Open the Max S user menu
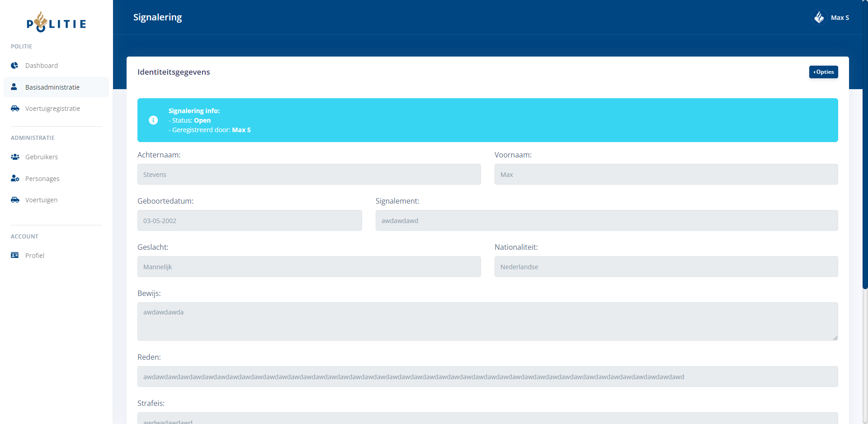 coord(840,18)
